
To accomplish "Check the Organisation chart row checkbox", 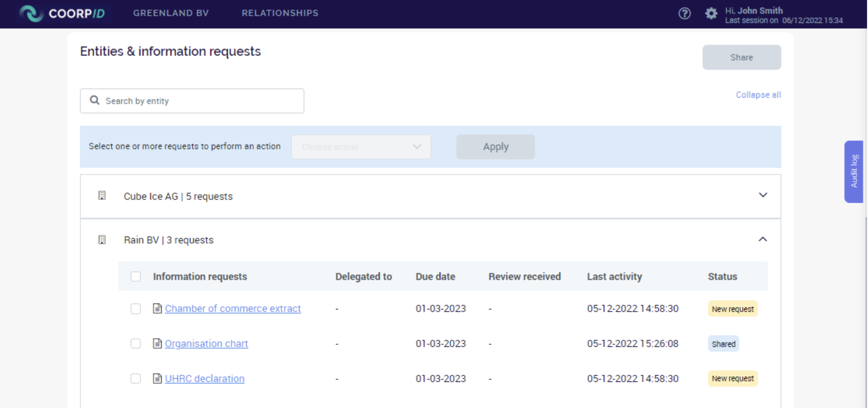I will (x=136, y=343).
